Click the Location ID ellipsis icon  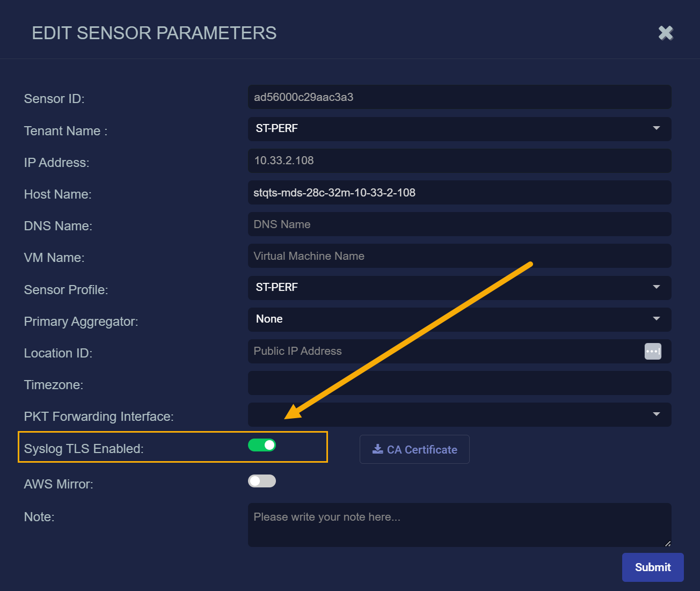pyautogui.click(x=653, y=352)
